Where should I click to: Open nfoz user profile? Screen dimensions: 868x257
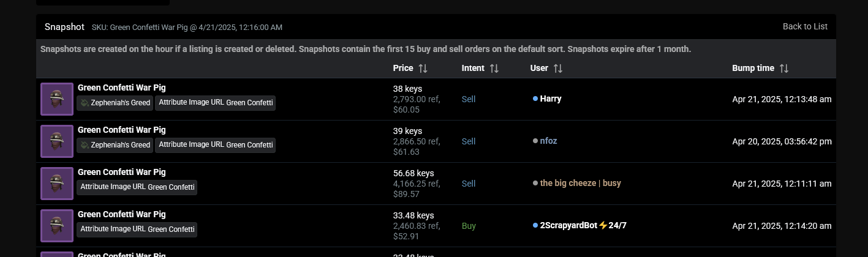548,141
